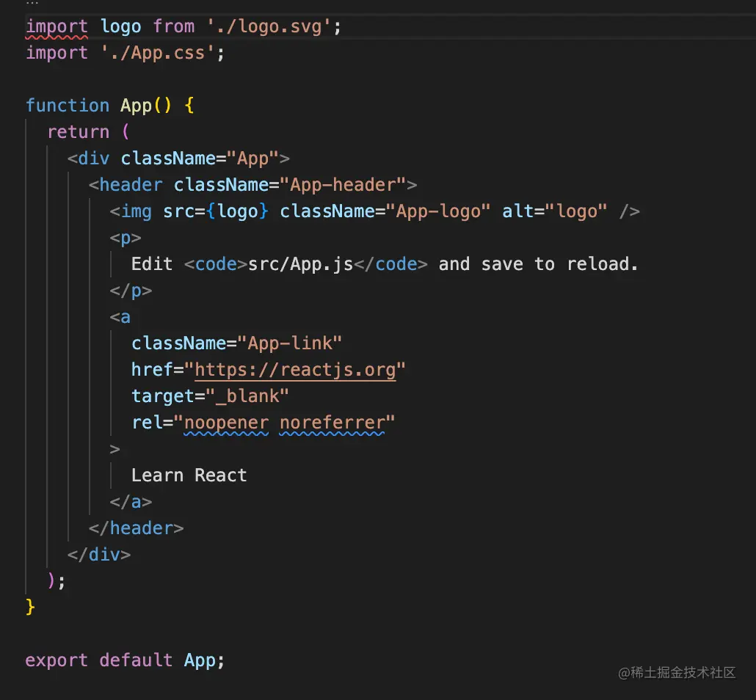756x700 pixels.
Task: Open the https://reactjs.org link
Action: point(295,371)
